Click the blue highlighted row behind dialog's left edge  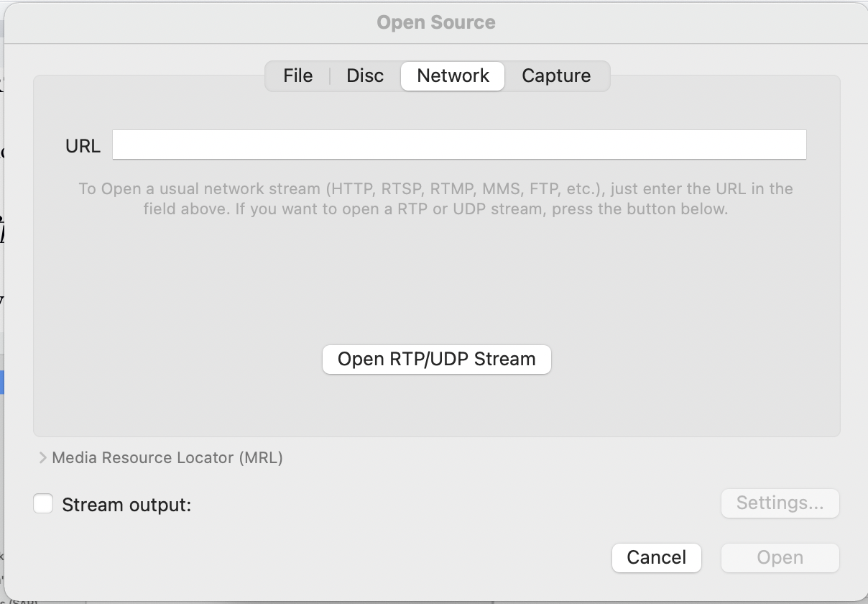click(x=1, y=382)
